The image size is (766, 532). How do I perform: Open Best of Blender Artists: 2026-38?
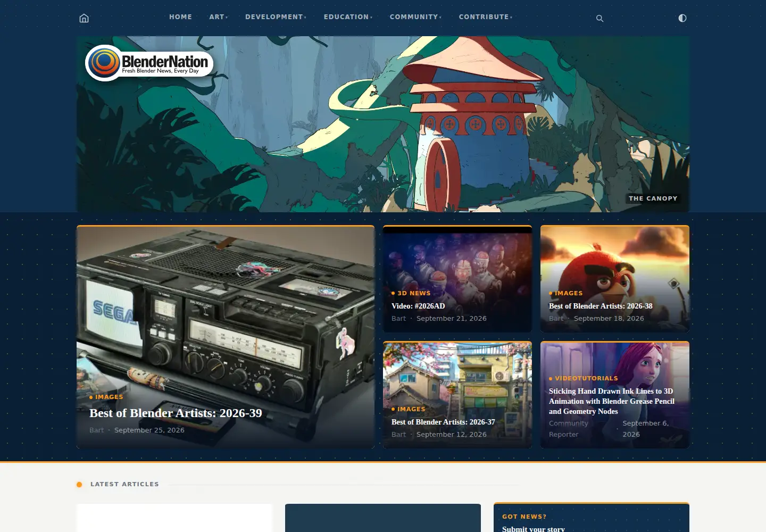601,306
